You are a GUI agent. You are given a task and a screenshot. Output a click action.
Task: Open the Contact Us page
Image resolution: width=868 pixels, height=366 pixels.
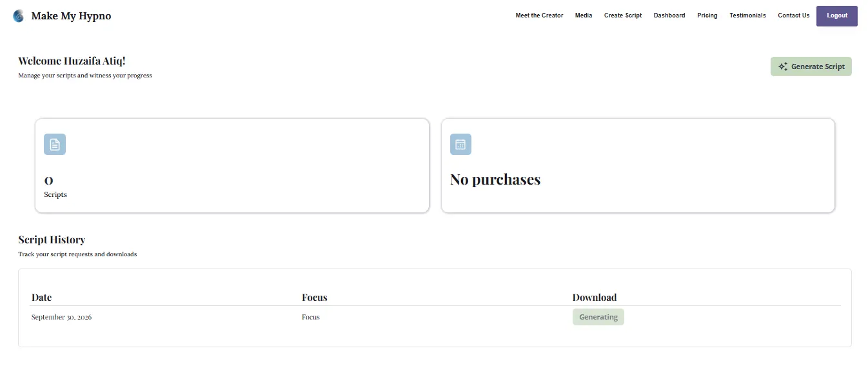click(794, 15)
